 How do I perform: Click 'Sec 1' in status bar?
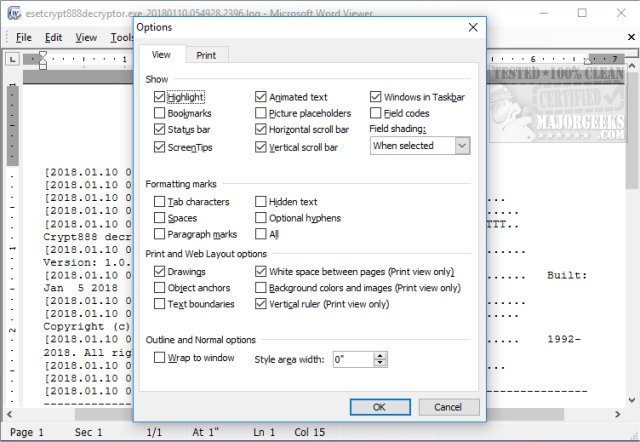tap(89, 432)
